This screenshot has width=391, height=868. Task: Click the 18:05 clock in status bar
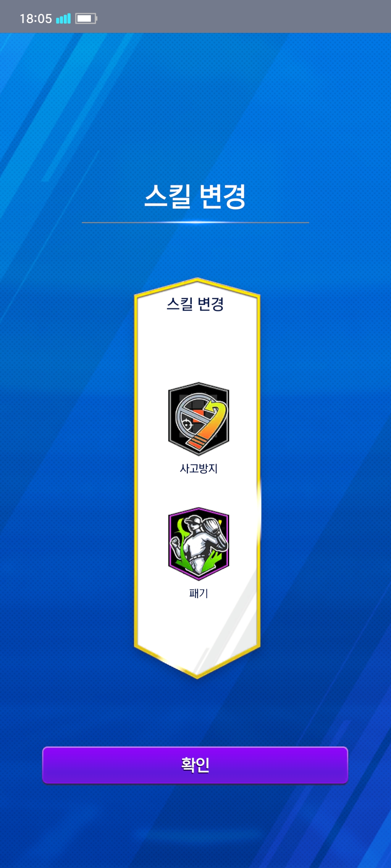(x=35, y=18)
